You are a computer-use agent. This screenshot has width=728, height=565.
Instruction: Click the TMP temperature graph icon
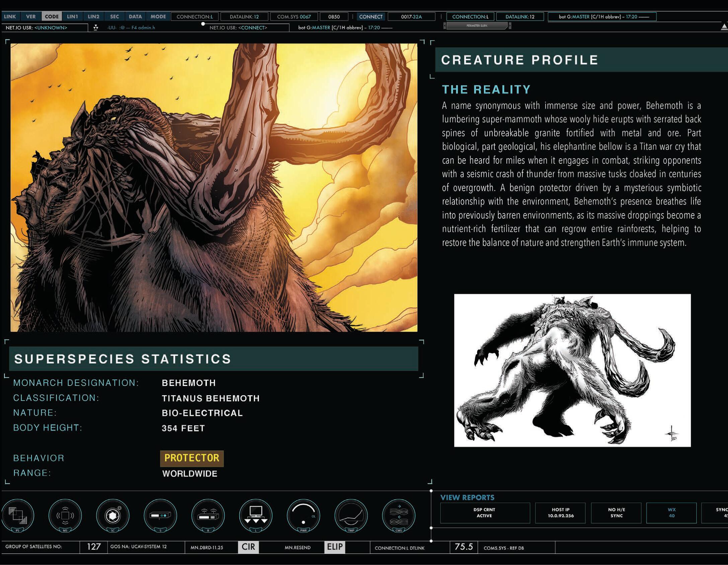[351, 516]
